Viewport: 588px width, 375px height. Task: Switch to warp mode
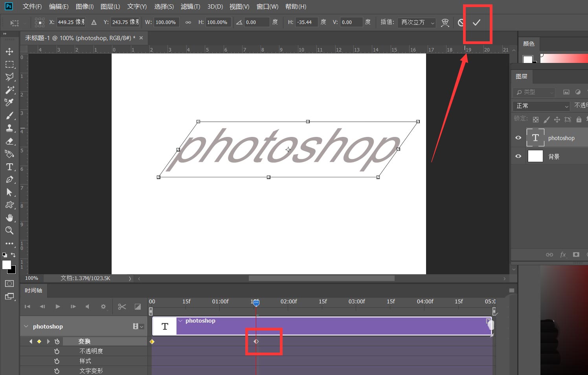pyautogui.click(x=445, y=22)
